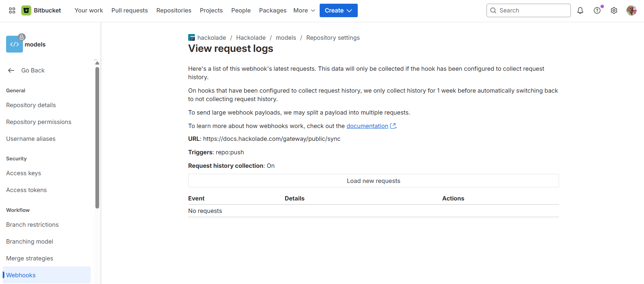This screenshot has width=644, height=284.
Task: Click the models breadcrumb link
Action: coord(286,38)
